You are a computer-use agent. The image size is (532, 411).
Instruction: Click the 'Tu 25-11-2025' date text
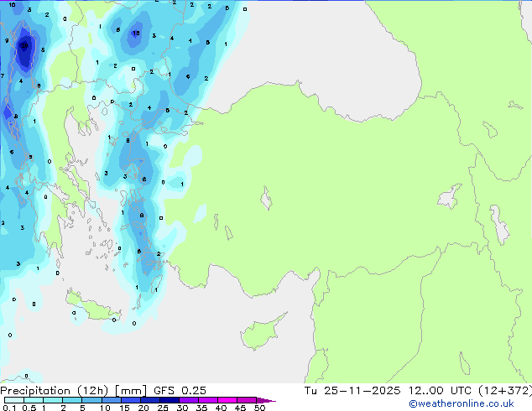point(352,391)
